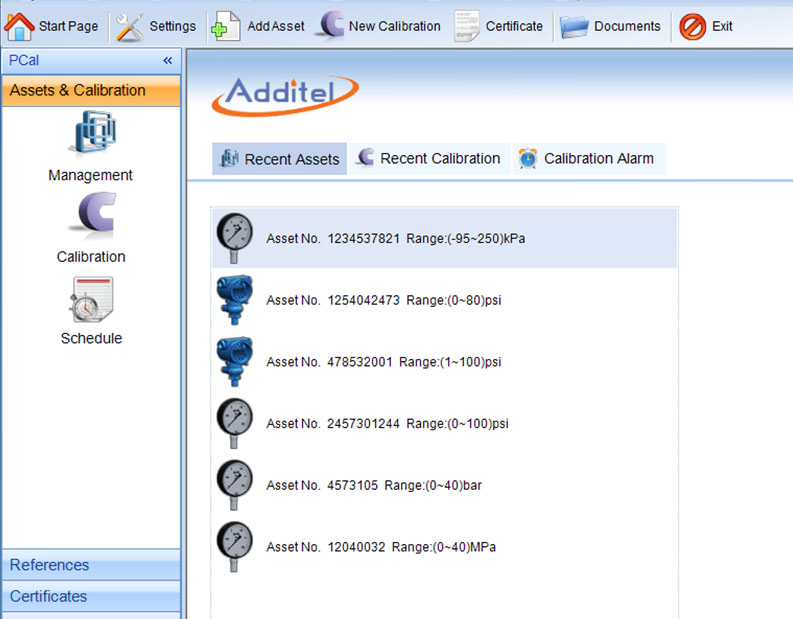
Task: Click the Add Asset plus-document icon
Action: click(226, 26)
